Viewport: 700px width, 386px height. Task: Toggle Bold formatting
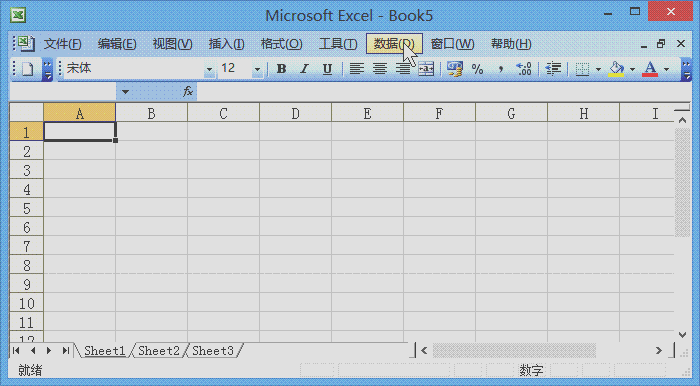click(281, 69)
